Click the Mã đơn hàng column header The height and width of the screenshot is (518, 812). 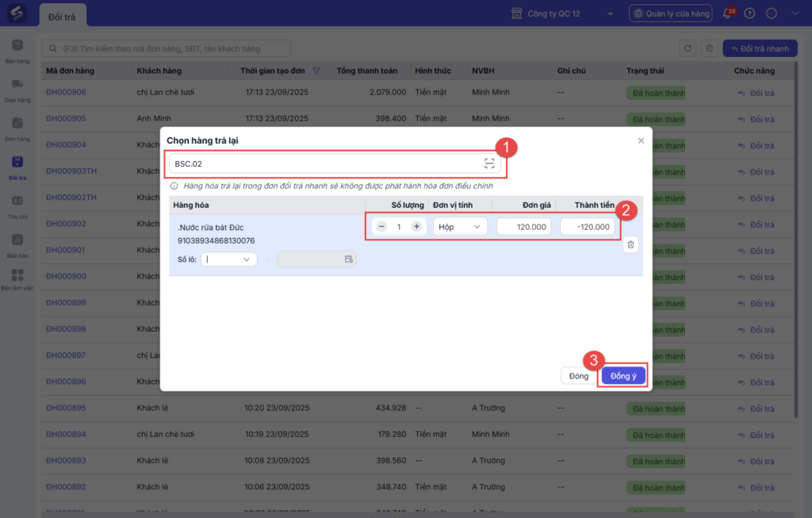pyautogui.click(x=70, y=71)
